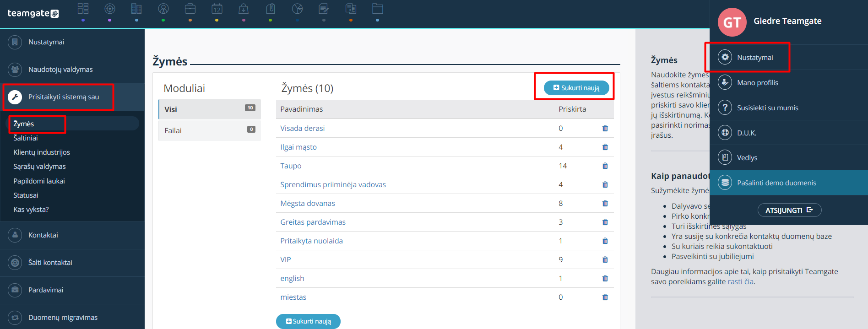Open the calendar icon in top bar

[x=217, y=9]
